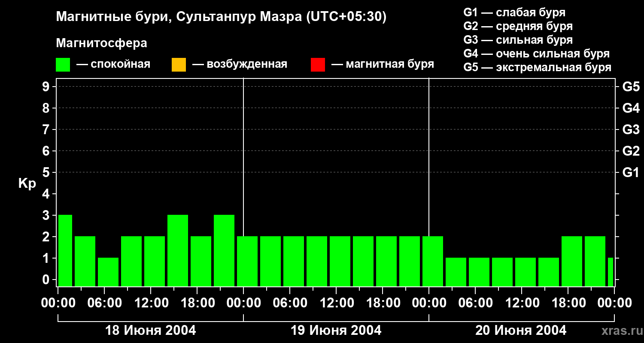The image size is (644, 343).
Task: Click legend line 'G3 — сильная буря'
Action: click(x=518, y=40)
